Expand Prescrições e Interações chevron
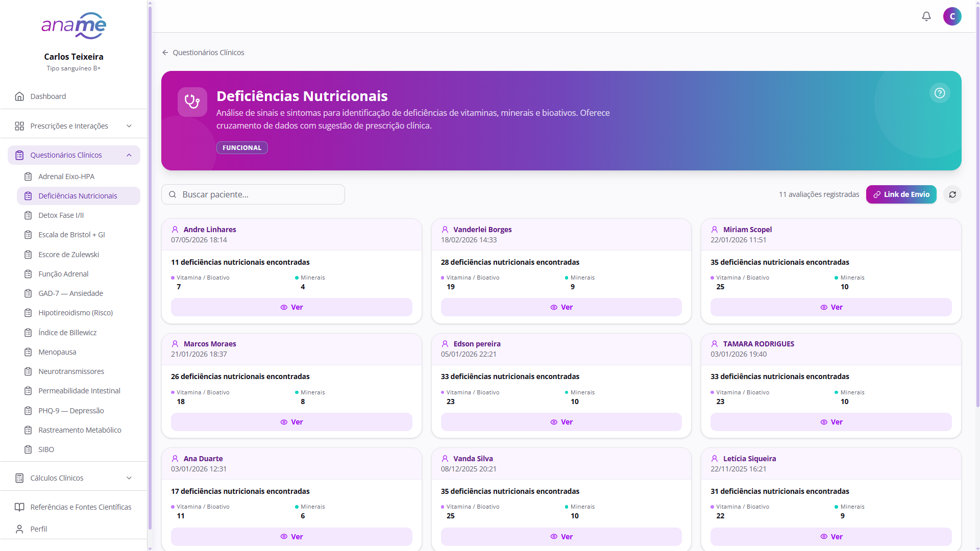Viewport: 980px width, 551px height. (129, 126)
